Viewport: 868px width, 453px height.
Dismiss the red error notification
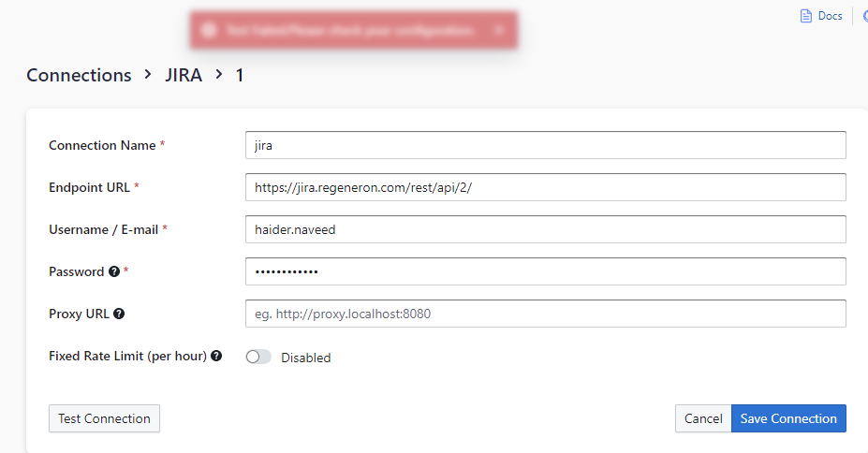click(x=499, y=30)
